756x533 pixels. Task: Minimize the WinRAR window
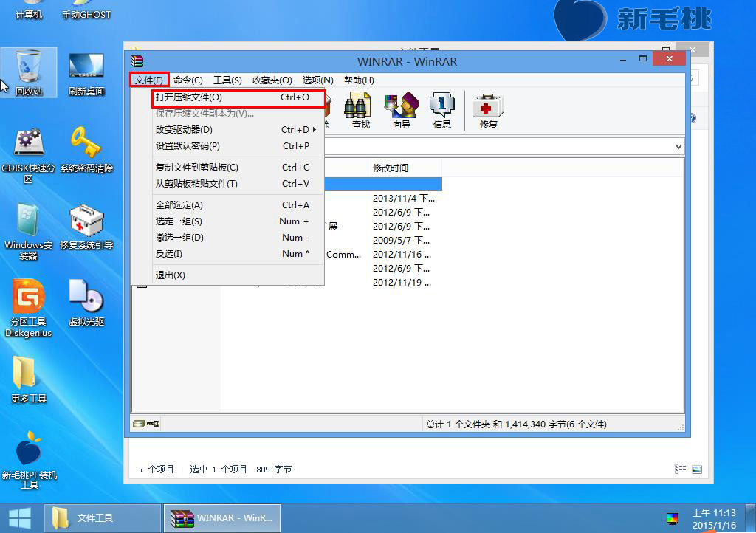coord(623,60)
